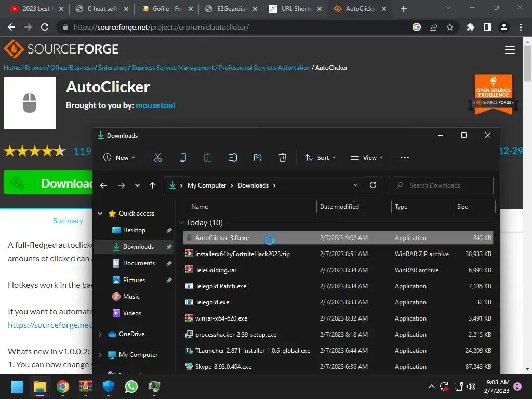Collapse the Today (10) group
This screenshot has width=532, height=399.
pos(181,222)
